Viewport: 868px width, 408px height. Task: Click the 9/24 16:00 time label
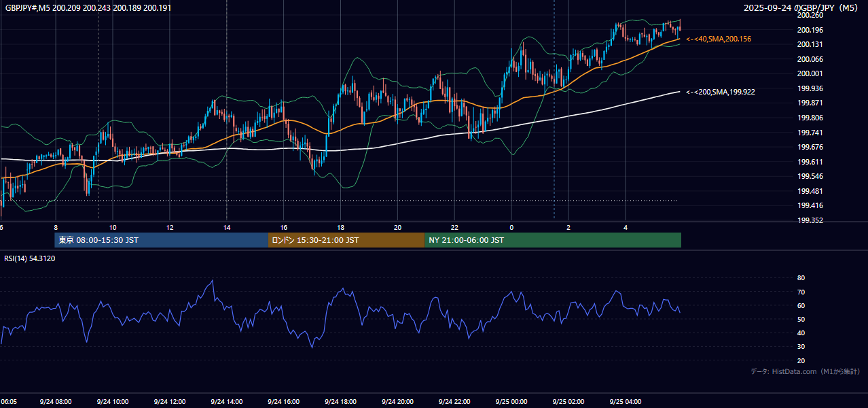click(283, 401)
